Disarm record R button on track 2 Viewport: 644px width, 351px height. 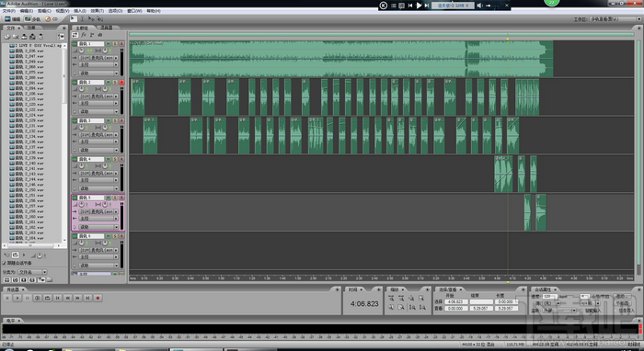[121, 83]
